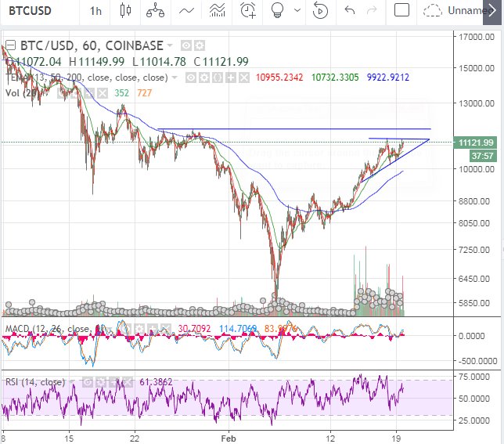Image resolution: width=504 pixels, height=444 pixels.
Task: Click the green volume value 352
Action: [x=121, y=93]
